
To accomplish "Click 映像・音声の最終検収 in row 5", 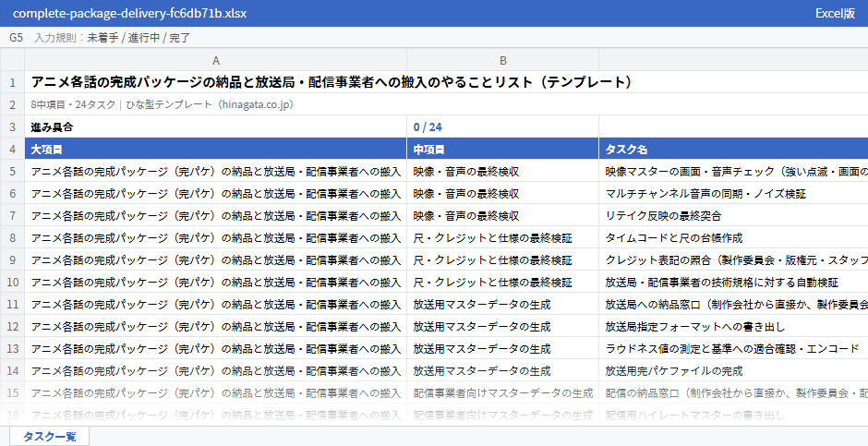I will pos(502,171).
